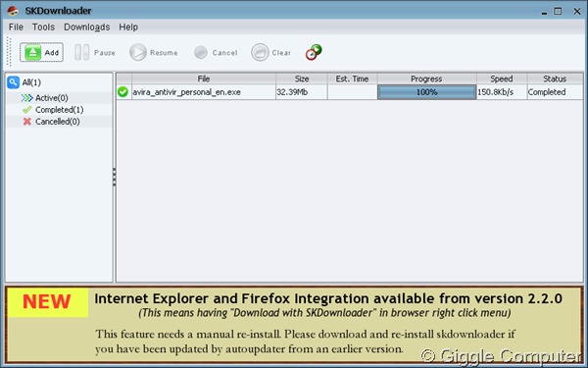This screenshot has width=588, height=368.
Task: Select the All(1) category
Action: point(31,82)
